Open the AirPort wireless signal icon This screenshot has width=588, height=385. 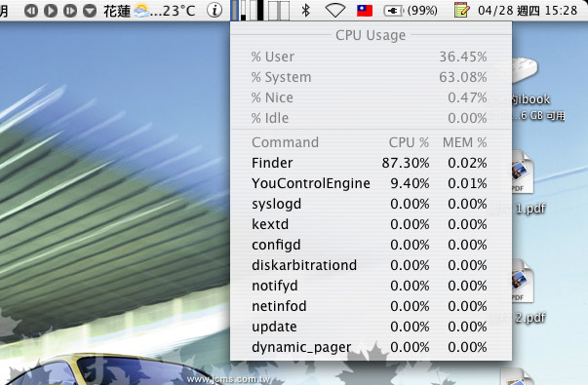coord(334,10)
